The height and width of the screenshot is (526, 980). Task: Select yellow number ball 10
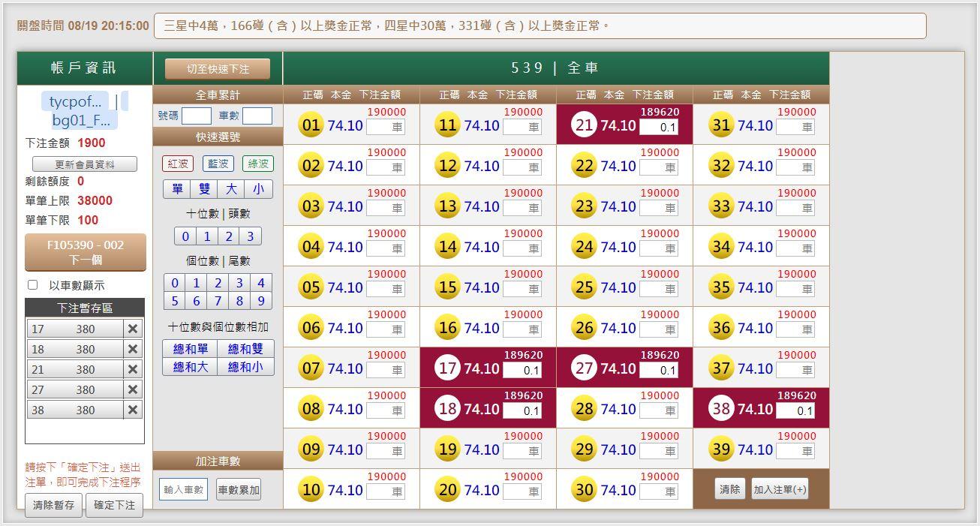click(x=311, y=490)
